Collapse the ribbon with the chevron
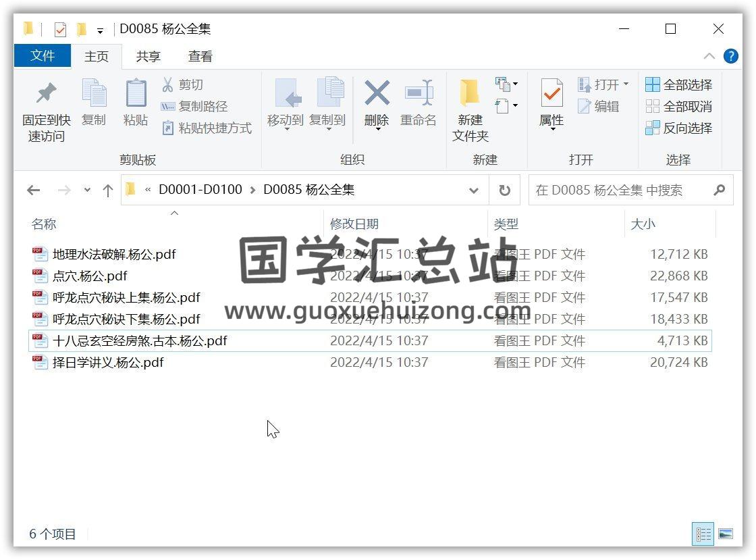 (x=709, y=57)
